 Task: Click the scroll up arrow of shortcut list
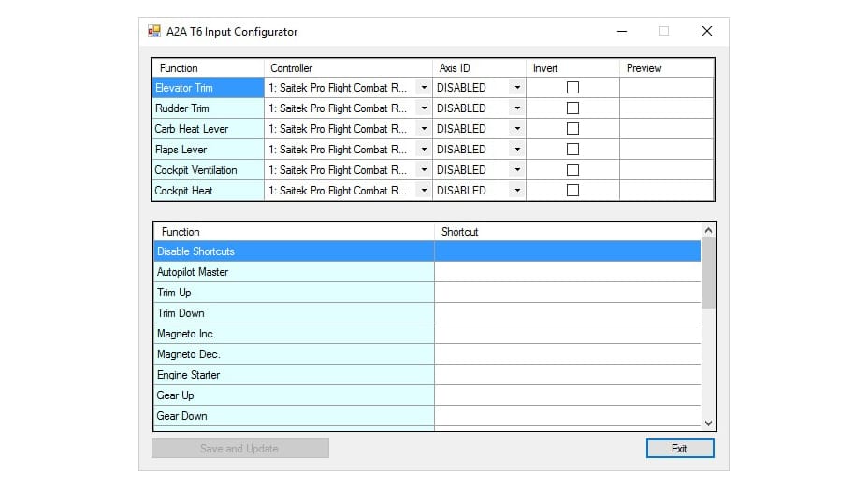[708, 230]
